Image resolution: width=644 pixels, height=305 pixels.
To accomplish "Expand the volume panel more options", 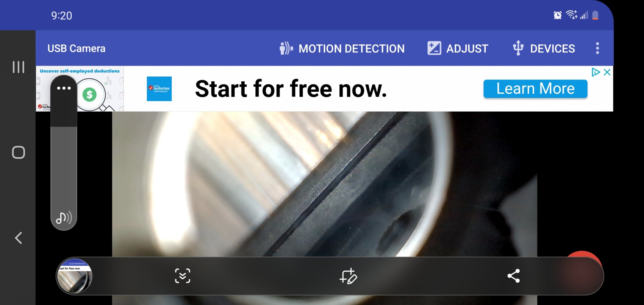I will [x=64, y=88].
